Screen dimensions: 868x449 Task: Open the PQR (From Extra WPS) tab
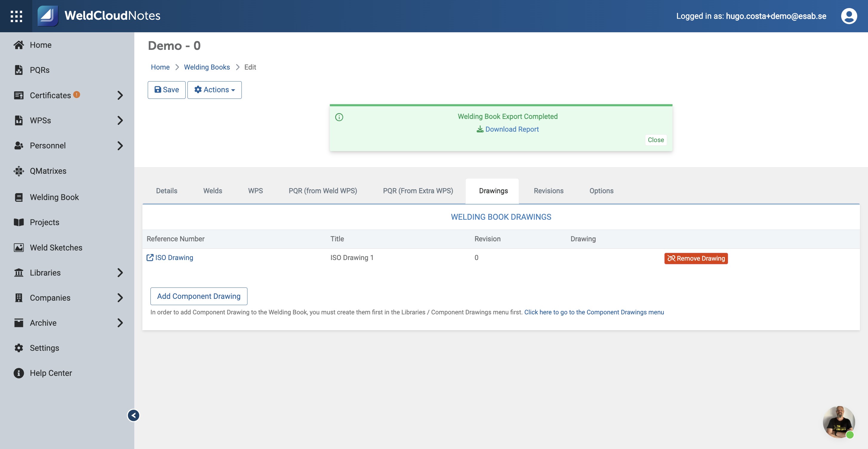coord(418,191)
